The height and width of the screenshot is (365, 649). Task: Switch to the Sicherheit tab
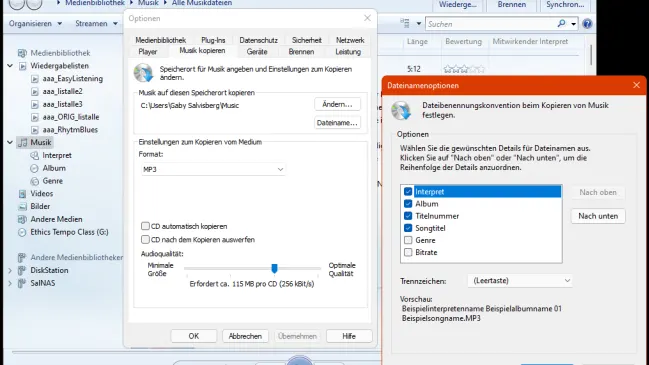click(x=306, y=40)
